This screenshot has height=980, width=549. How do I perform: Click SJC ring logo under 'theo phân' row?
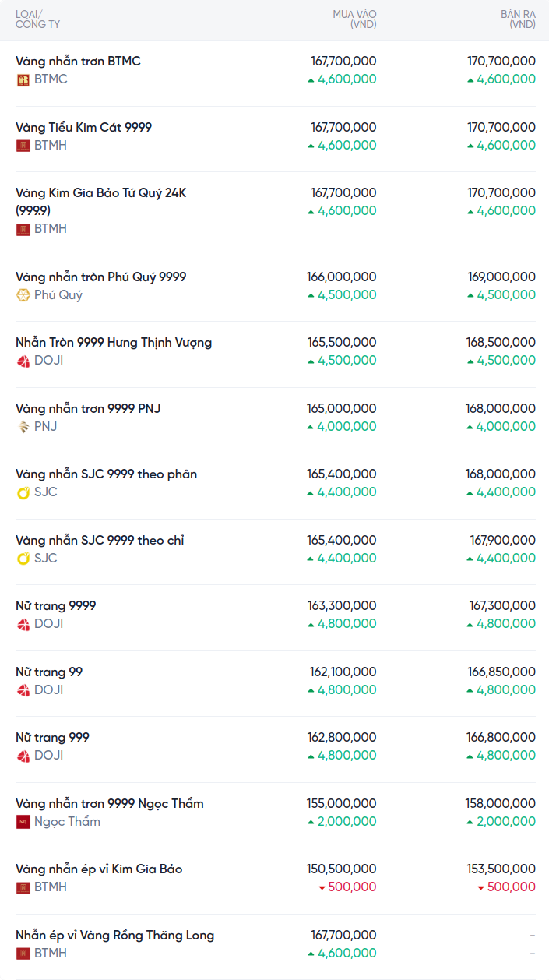(x=23, y=492)
